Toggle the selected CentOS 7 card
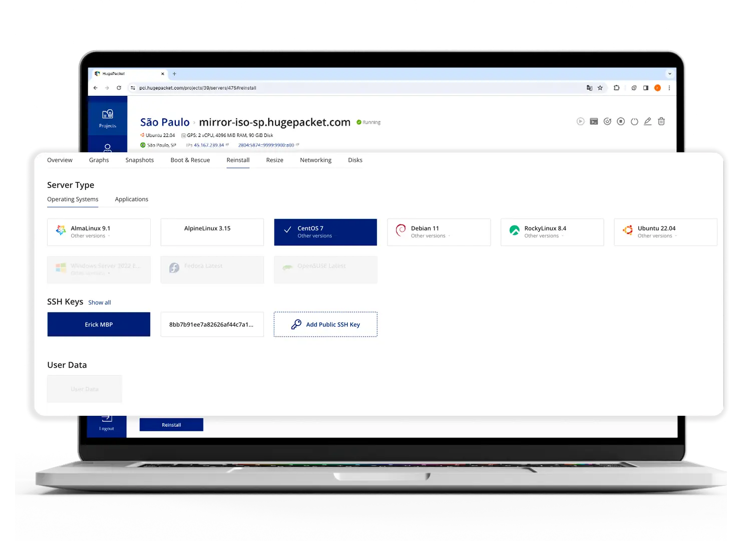The height and width of the screenshot is (541, 756). [x=325, y=232]
